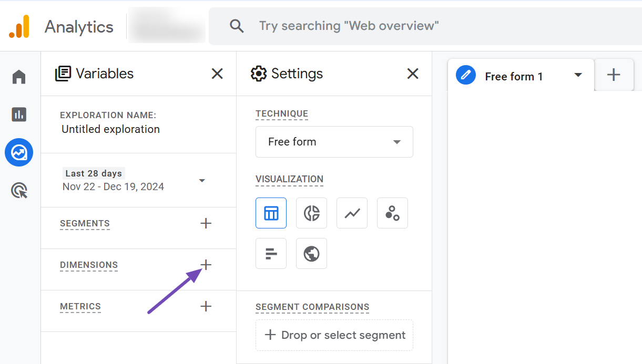Switch to line chart visualization
Viewport: 642px width, 364px height.
click(352, 213)
